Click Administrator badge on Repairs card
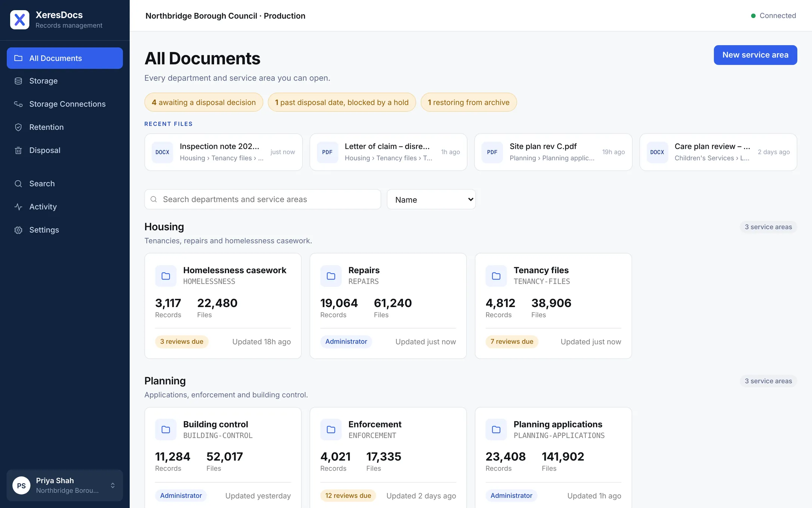The width and height of the screenshot is (812, 508). 346,342
